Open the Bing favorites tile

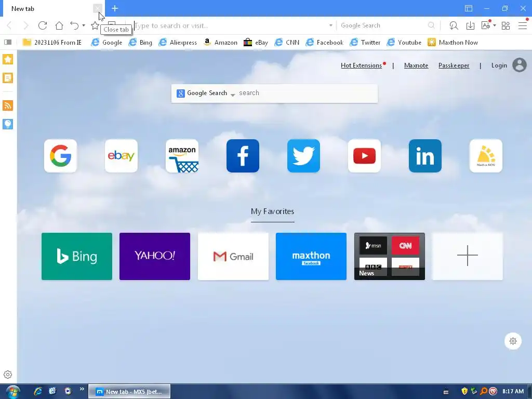[x=77, y=256]
